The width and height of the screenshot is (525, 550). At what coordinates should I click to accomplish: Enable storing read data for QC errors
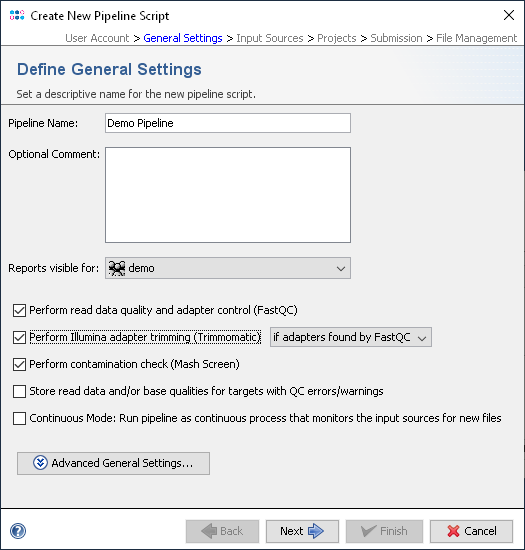pyautogui.click(x=19, y=391)
